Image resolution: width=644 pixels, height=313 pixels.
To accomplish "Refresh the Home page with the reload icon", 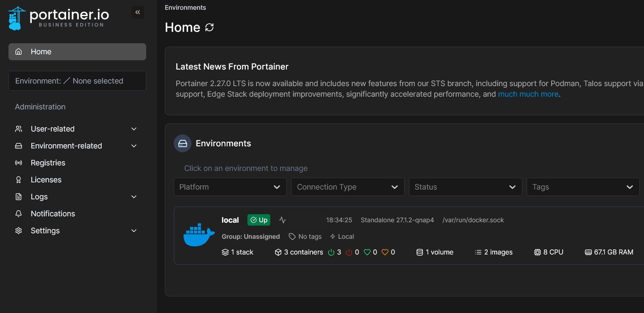I will (x=209, y=28).
